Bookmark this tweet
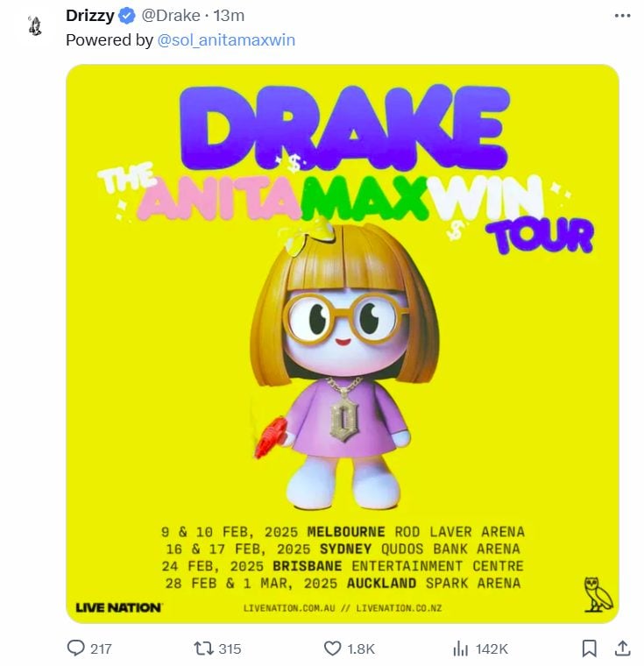This screenshot has width=644, height=666. 590,648
